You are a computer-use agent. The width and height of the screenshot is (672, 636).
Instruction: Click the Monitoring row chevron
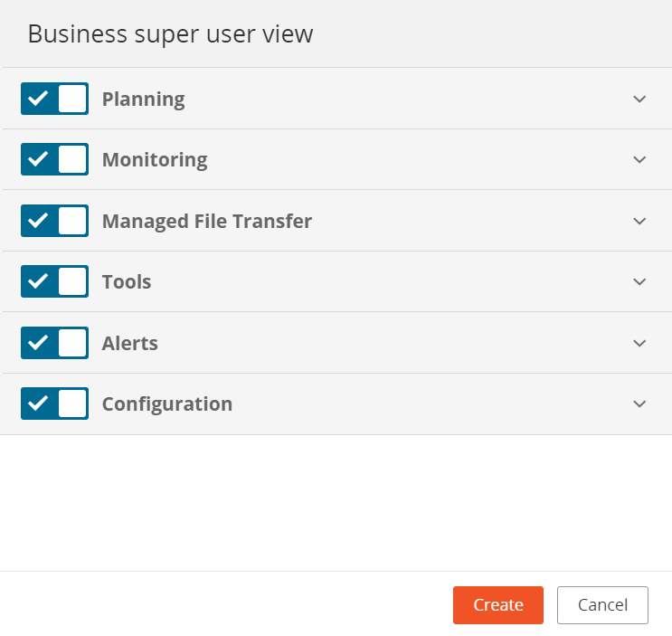[639, 159]
